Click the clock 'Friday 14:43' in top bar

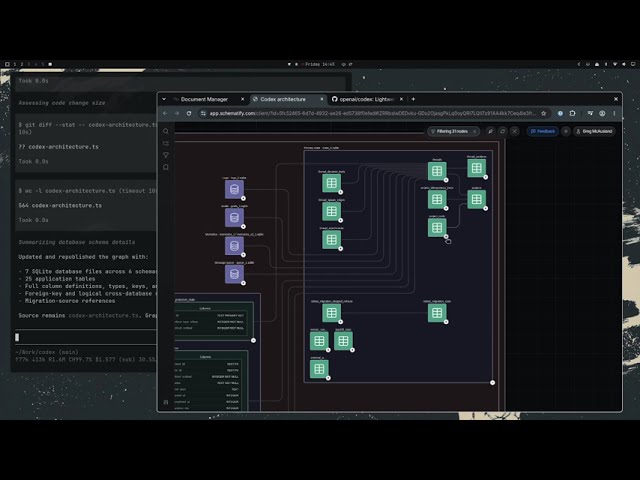point(320,64)
